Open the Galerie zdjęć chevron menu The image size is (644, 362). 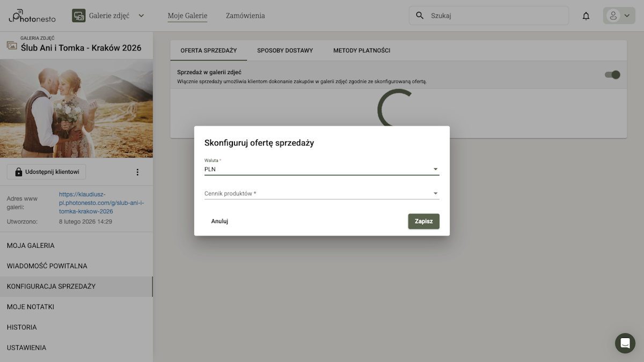tap(141, 16)
